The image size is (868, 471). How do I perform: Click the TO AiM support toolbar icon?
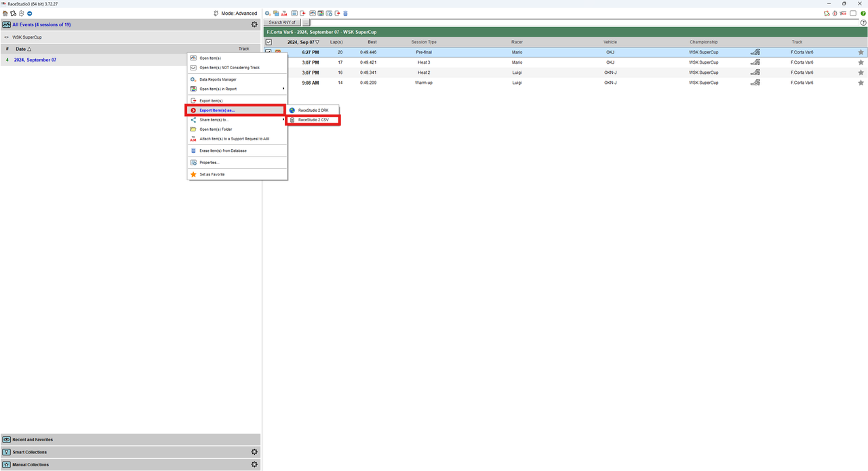tap(284, 14)
